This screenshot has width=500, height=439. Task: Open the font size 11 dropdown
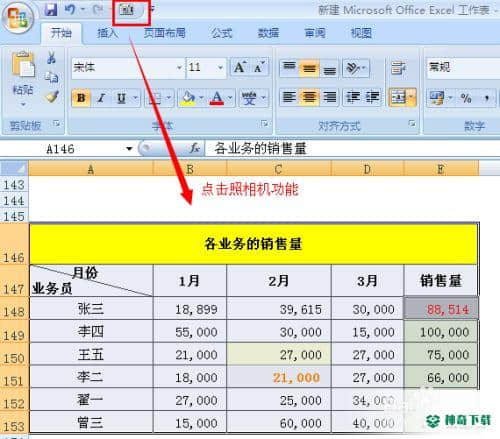(x=220, y=68)
